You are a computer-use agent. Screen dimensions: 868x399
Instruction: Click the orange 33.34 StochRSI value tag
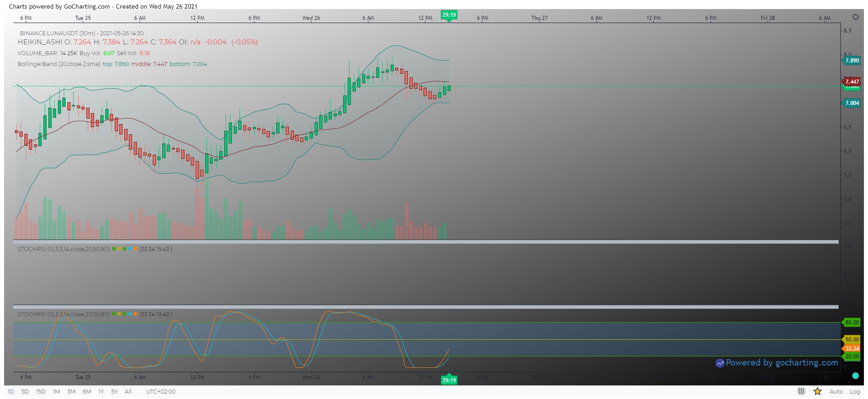(x=852, y=348)
